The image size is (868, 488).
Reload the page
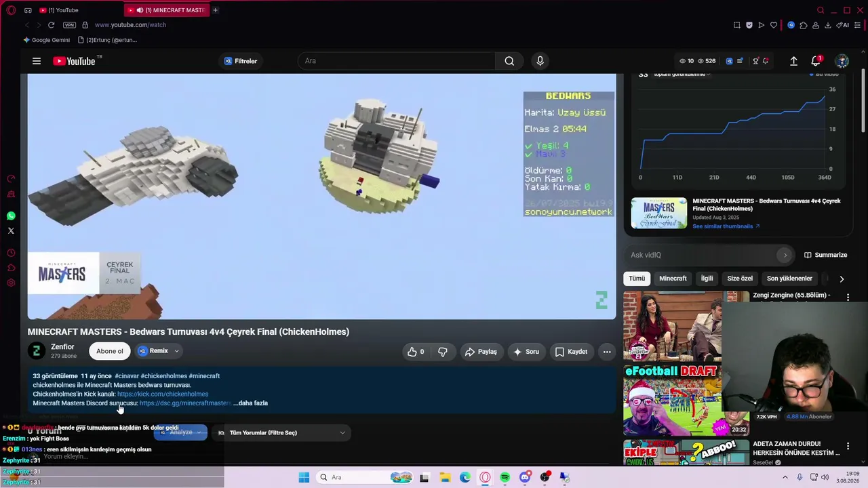click(51, 25)
